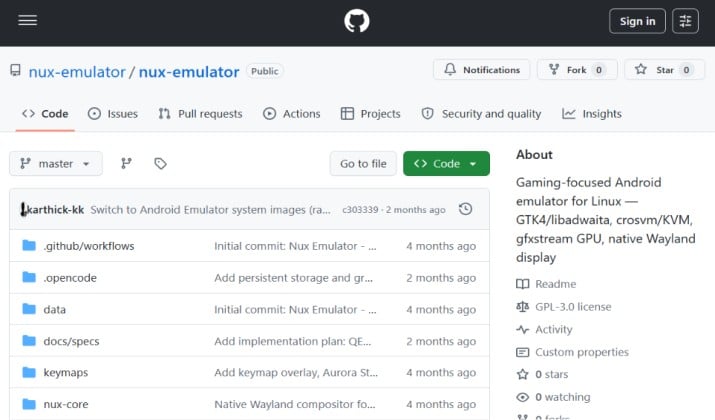This screenshot has height=420, width=715.
Task: Click the Sign in button
Action: point(637,21)
